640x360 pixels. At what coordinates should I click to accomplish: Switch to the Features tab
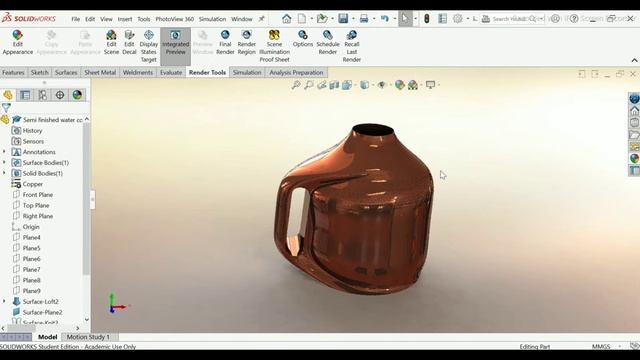pos(13,72)
